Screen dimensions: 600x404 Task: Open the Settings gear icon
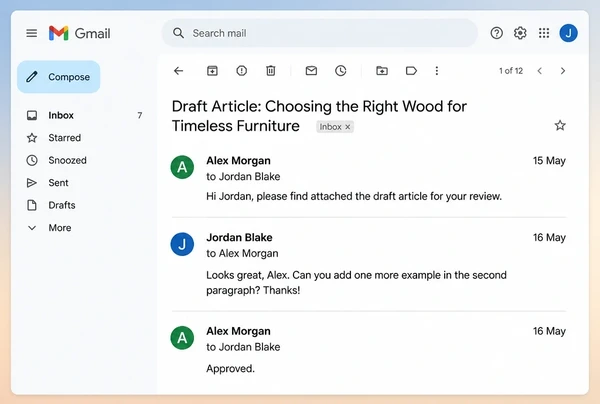tap(520, 33)
